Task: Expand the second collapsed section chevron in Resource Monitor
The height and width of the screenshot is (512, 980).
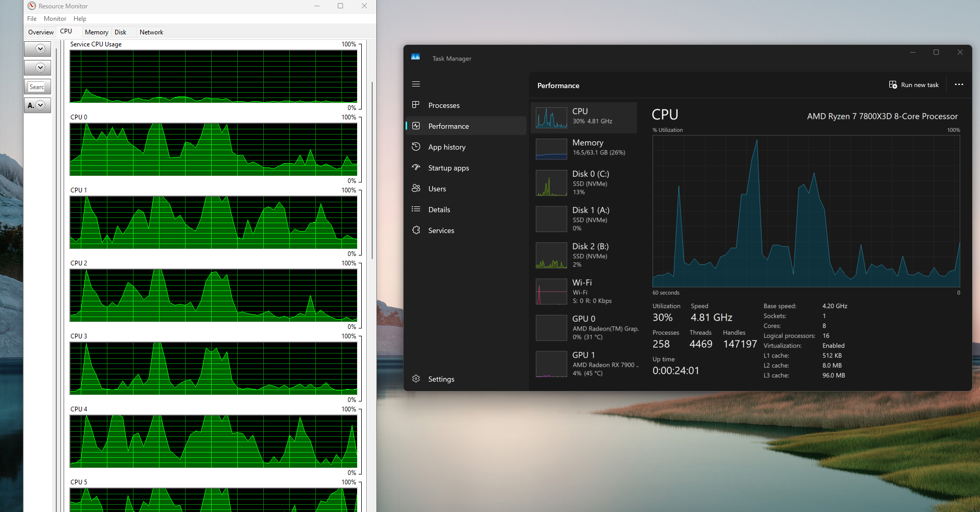Action: tap(40, 68)
